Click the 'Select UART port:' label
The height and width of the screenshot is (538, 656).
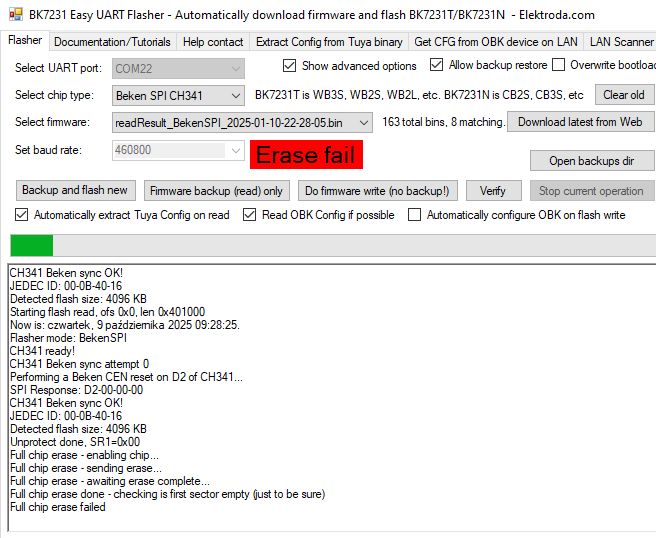(59, 68)
